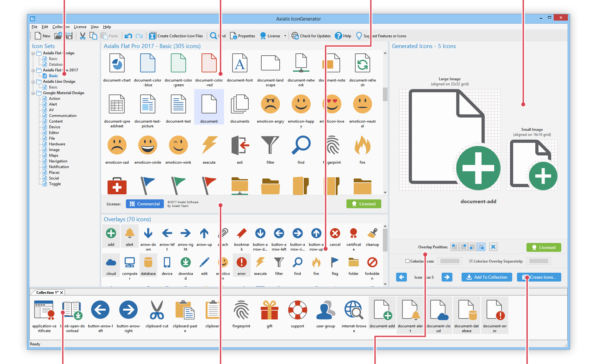Open the Colorize Overlay color swatch
This screenshot has height=364, width=597.
(x=538, y=261)
